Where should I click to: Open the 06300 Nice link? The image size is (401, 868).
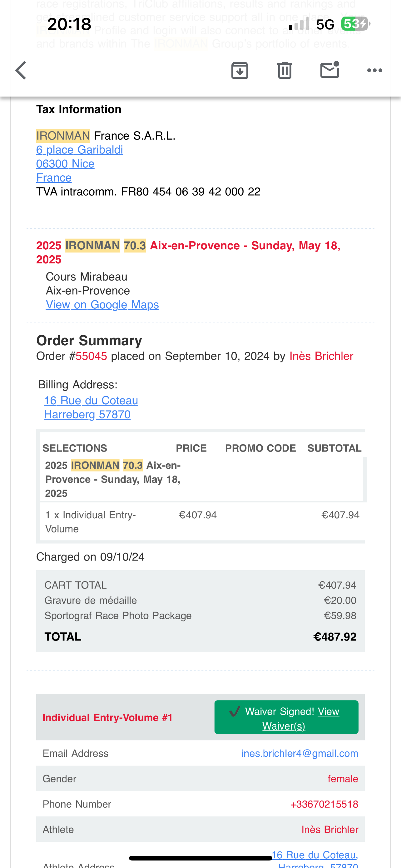pyautogui.click(x=65, y=164)
